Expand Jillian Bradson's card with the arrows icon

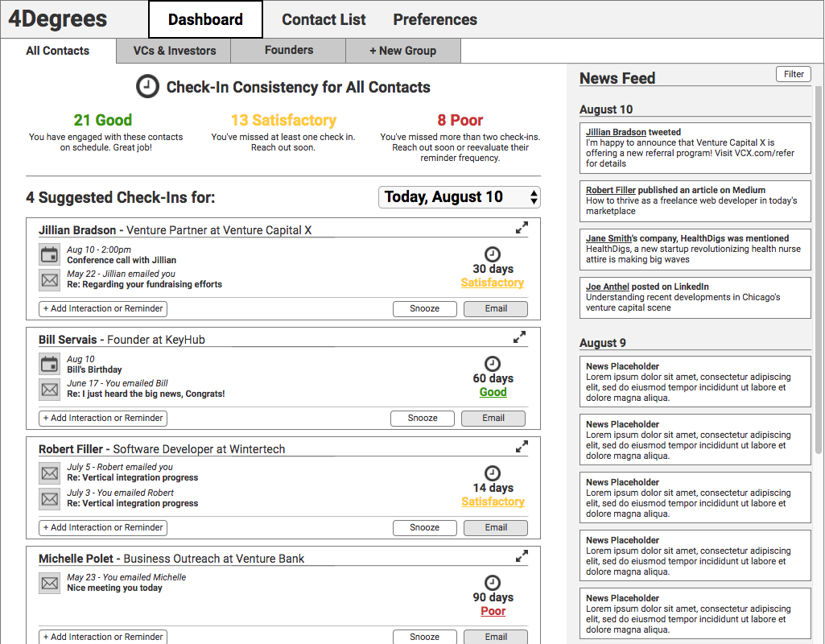coord(522,228)
